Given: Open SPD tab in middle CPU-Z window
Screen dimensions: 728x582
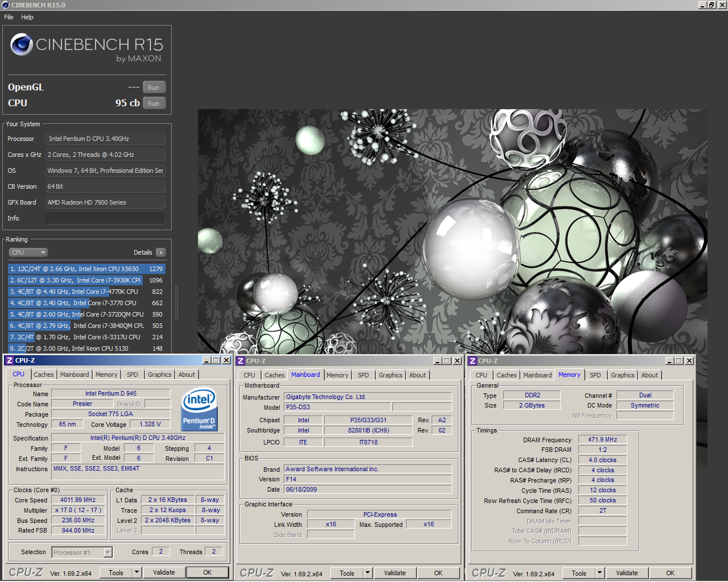Looking at the screenshot, I should click(363, 375).
